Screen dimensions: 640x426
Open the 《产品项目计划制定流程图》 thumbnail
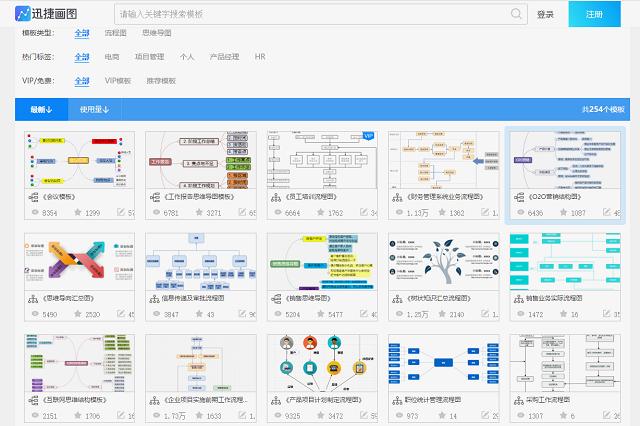[x=322, y=363]
